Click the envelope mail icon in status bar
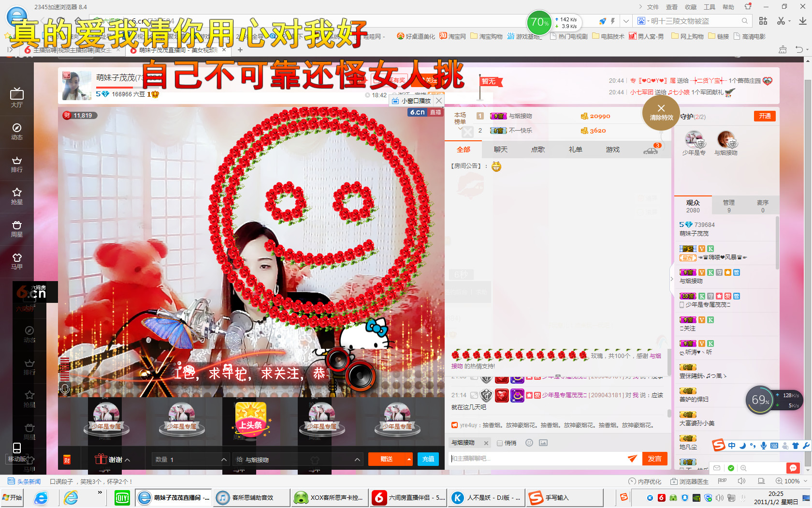 point(717,468)
